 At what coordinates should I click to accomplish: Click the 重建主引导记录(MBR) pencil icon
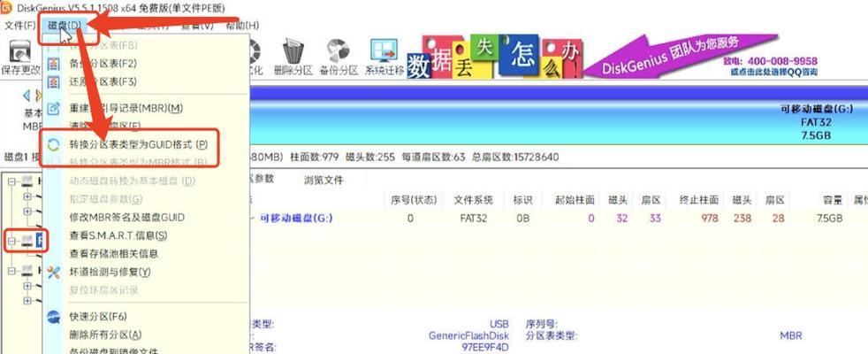point(54,108)
